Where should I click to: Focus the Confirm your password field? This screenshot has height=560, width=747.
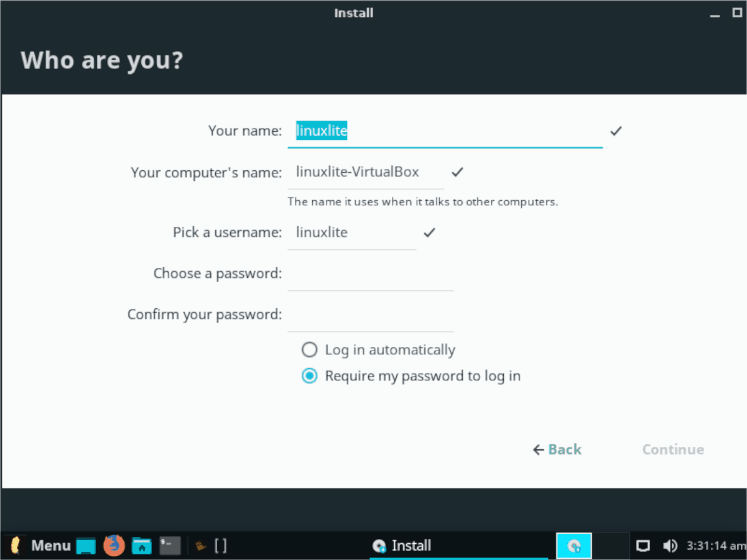(371, 315)
